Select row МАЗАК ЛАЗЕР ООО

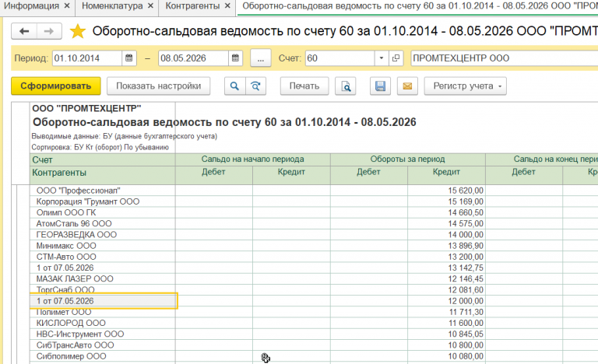[75, 279]
